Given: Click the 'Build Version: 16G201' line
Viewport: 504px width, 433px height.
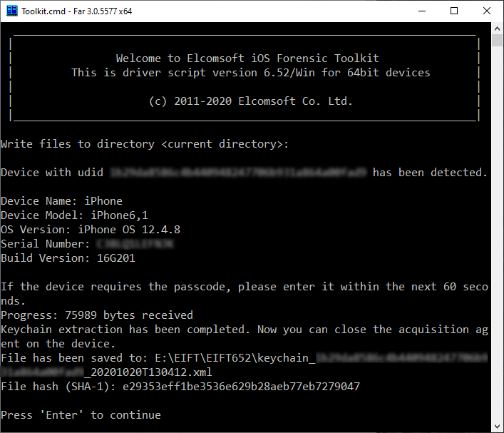Looking at the screenshot, I should click(68, 258).
